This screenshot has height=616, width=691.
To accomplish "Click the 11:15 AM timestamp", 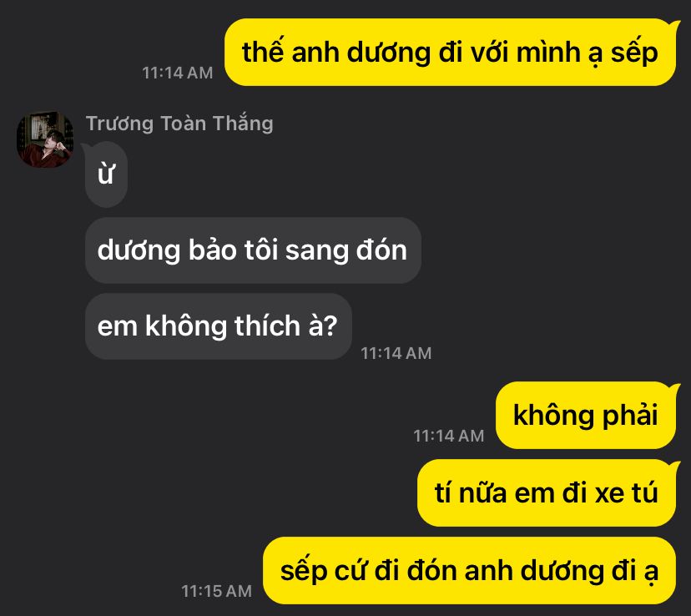I will pyautogui.click(x=216, y=591).
